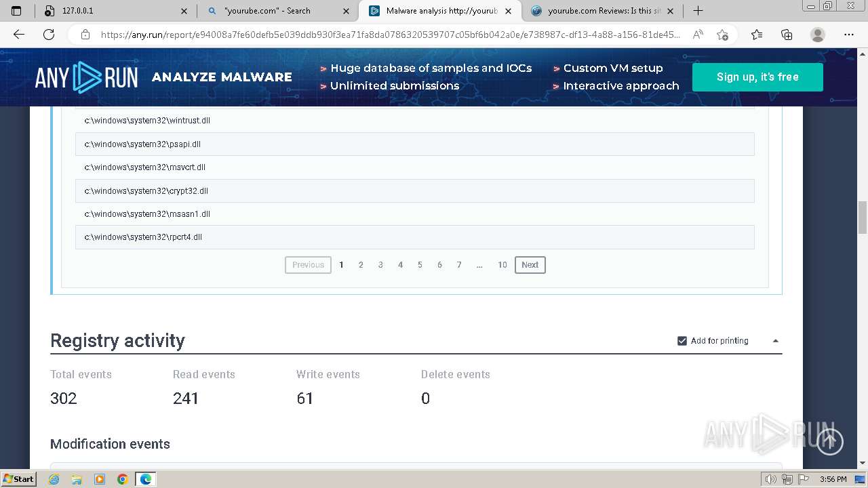The width and height of the screenshot is (868, 488).
Task: Switch to "yourube.com" Search tab
Action: pyautogui.click(x=279, y=11)
